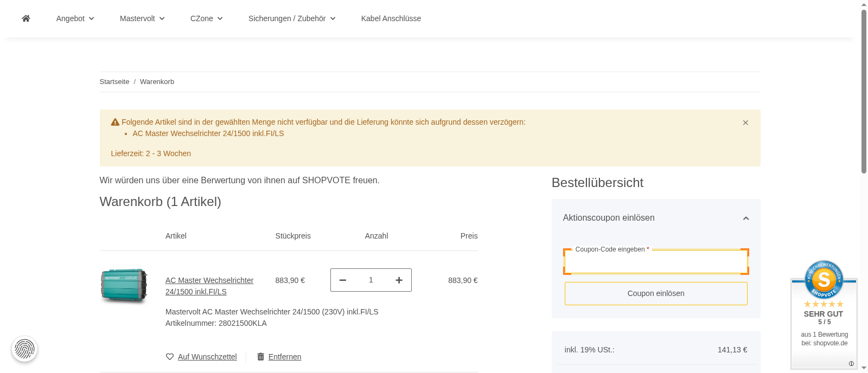Click the page vertical scrollbar thumb
Viewport: 868px width, 373px height.
tap(864, 91)
